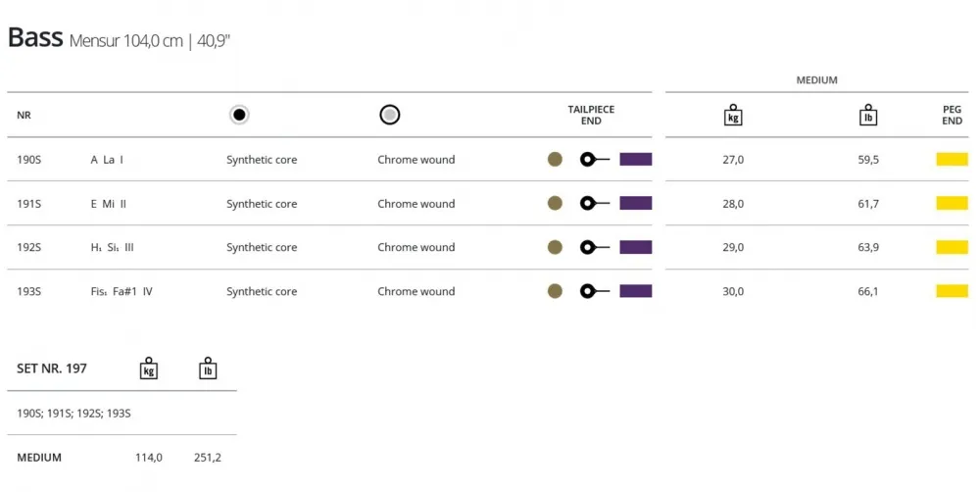The height and width of the screenshot is (492, 980).
Task: Click purple tailpiece swatch in 193S row
Action: (636, 291)
